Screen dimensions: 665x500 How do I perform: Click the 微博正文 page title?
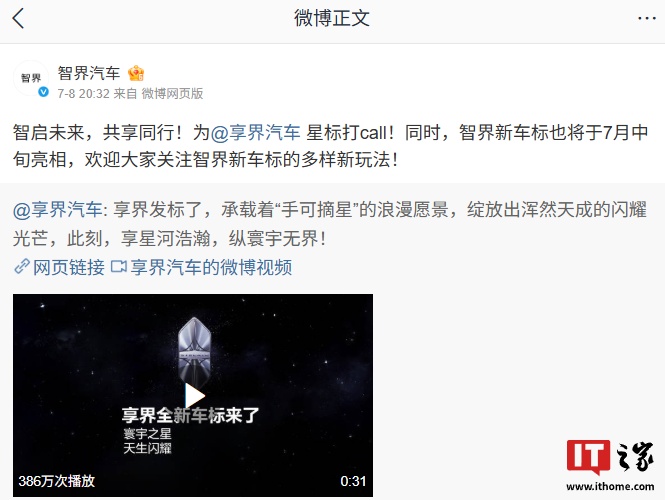click(x=332, y=18)
